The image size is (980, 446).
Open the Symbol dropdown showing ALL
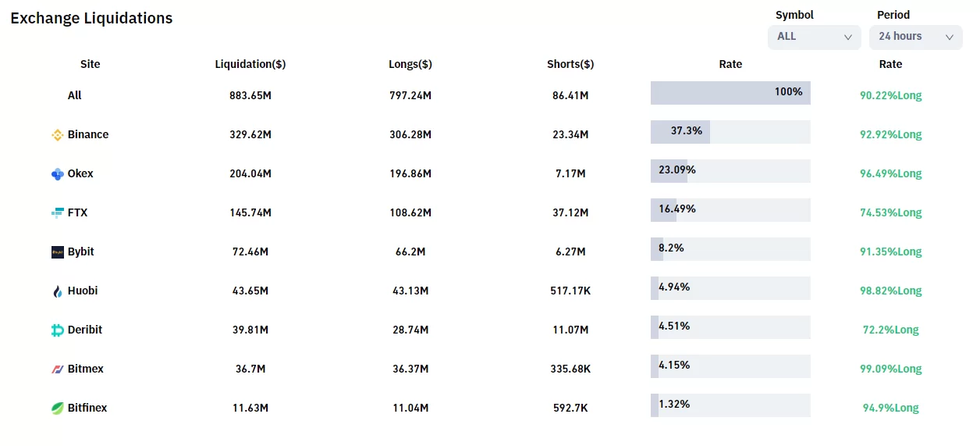point(814,37)
